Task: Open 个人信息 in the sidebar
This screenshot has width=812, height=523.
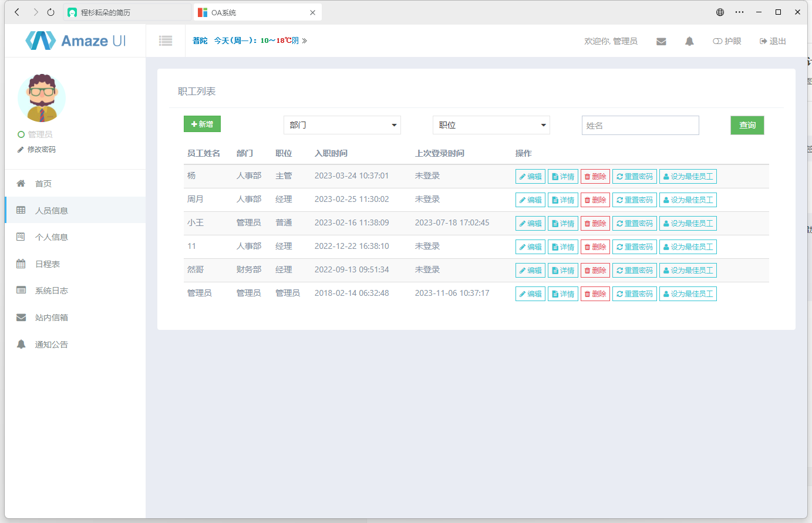Action: pos(75,237)
